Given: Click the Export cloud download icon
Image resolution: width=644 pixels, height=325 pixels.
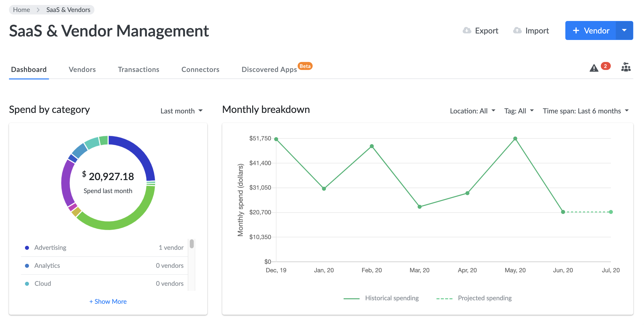Looking at the screenshot, I should coord(467,30).
